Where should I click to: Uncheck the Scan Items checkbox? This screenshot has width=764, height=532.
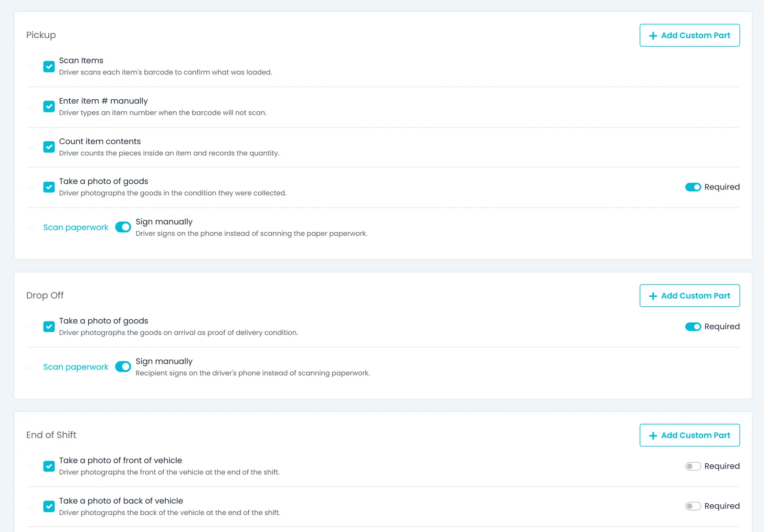[x=49, y=66]
